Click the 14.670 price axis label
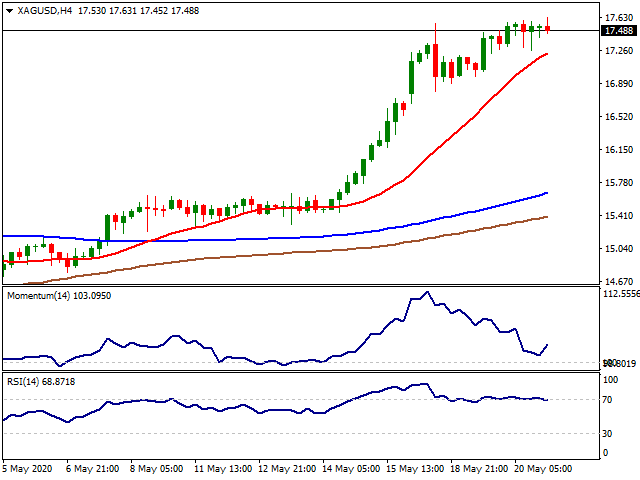 pyautogui.click(x=619, y=282)
